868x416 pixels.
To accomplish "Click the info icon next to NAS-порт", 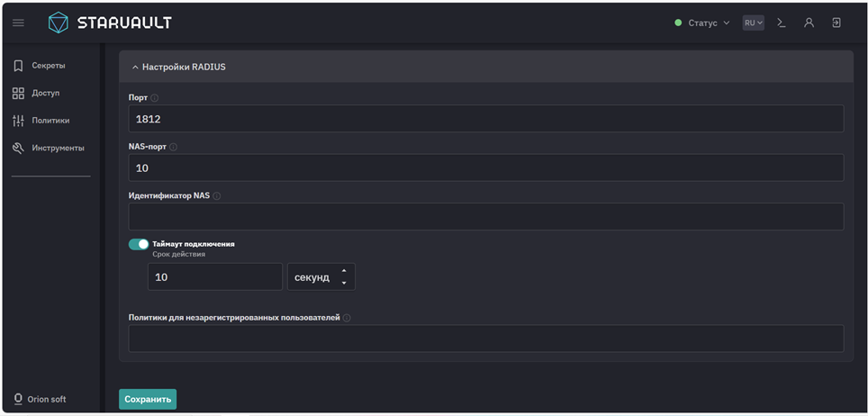I will [x=174, y=147].
